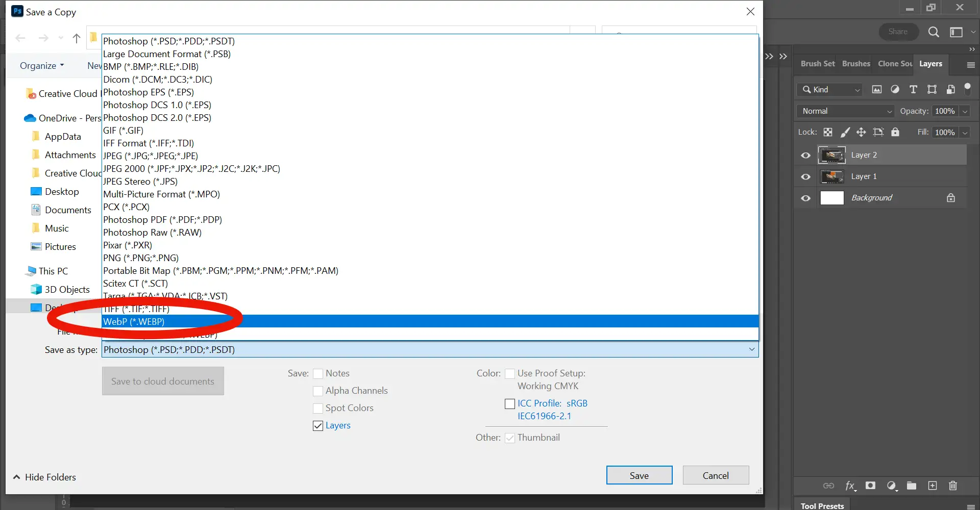Screen dimensions: 980x510
Task: Create a new layer plus icon
Action: point(933,486)
